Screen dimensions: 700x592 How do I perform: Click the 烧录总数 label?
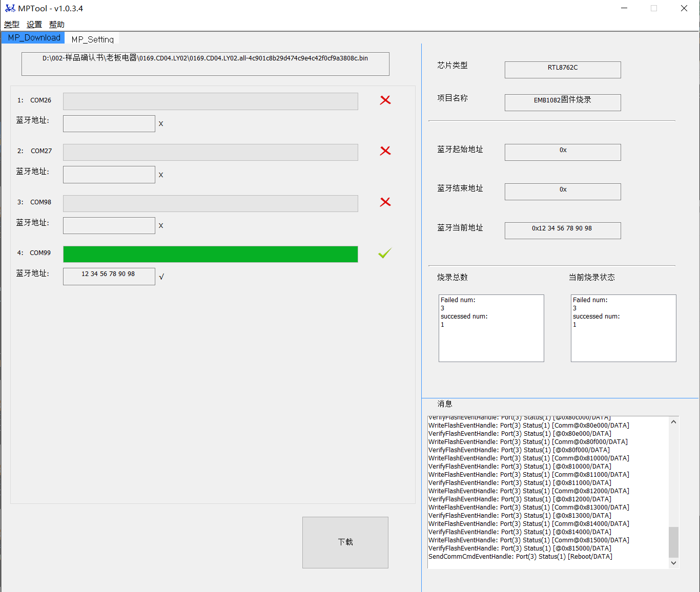[x=452, y=278]
